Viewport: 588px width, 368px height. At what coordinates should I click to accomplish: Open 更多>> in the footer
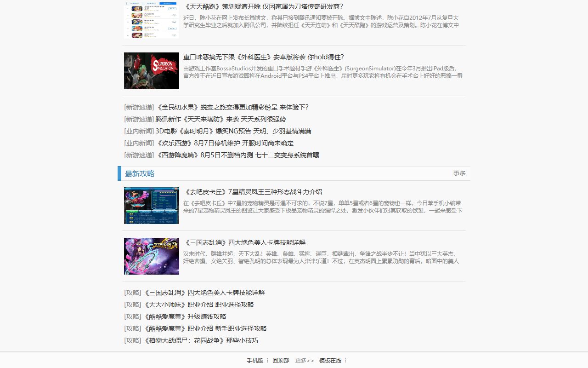point(305,361)
